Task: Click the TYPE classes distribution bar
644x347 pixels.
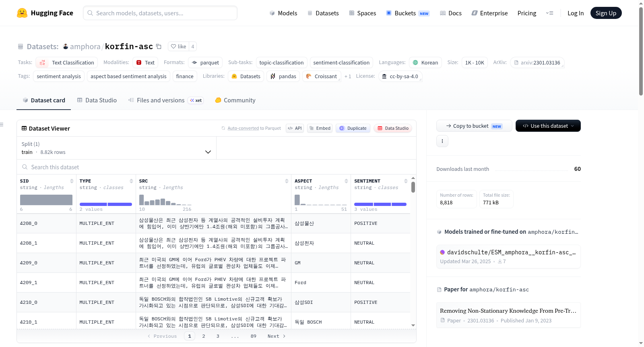Action: point(106,204)
